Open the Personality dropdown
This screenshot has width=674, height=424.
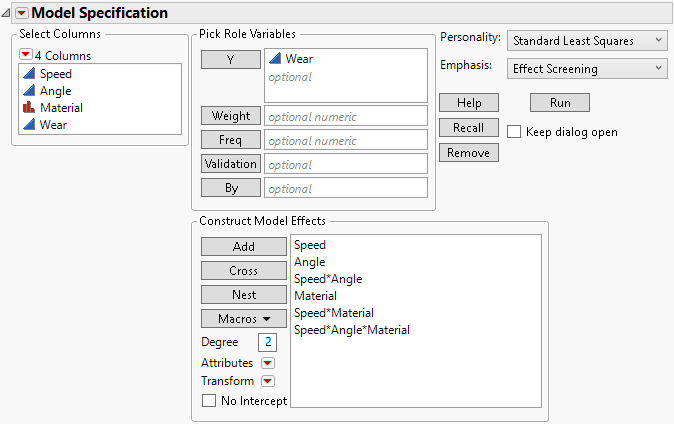coord(587,40)
